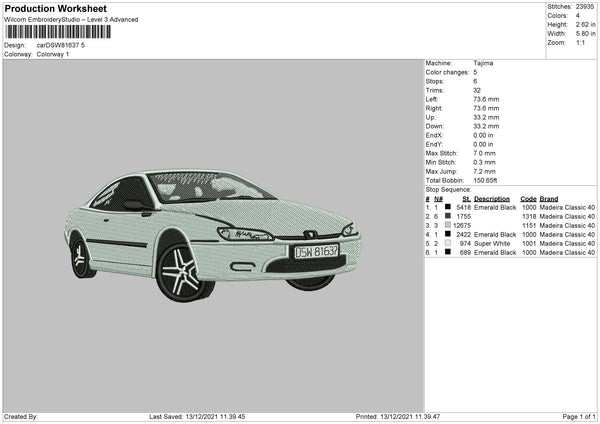
Task: Click the swatch in stop sequence row 1
Action: click(x=448, y=207)
